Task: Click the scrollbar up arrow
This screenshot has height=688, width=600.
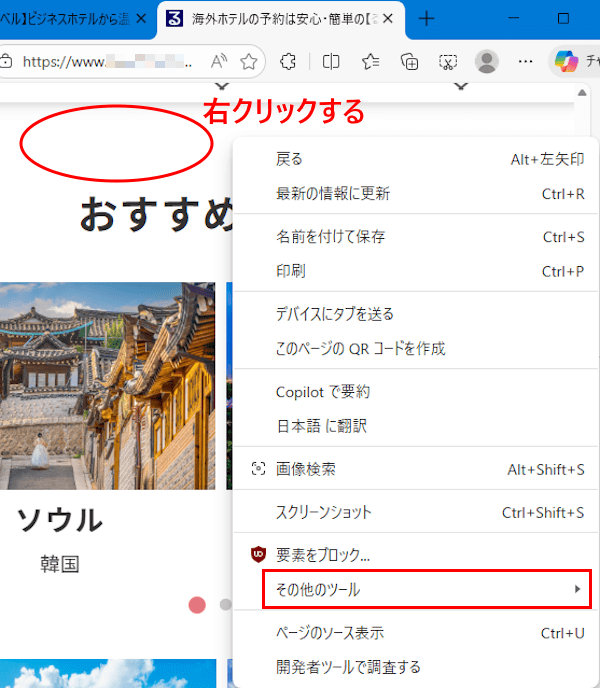Action: 582,93
